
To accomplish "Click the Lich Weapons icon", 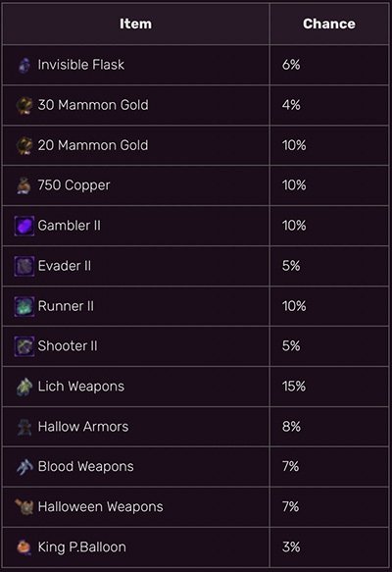I will point(24,387).
